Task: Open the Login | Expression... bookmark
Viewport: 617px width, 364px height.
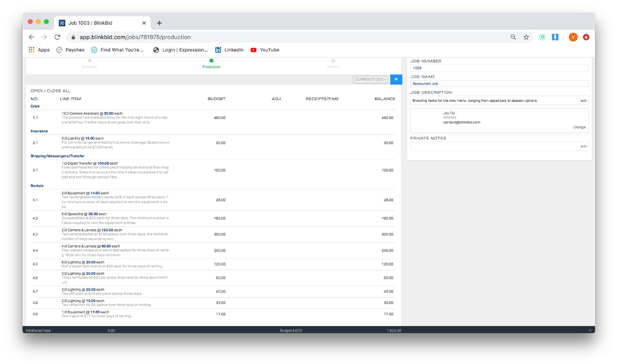Action: click(180, 50)
